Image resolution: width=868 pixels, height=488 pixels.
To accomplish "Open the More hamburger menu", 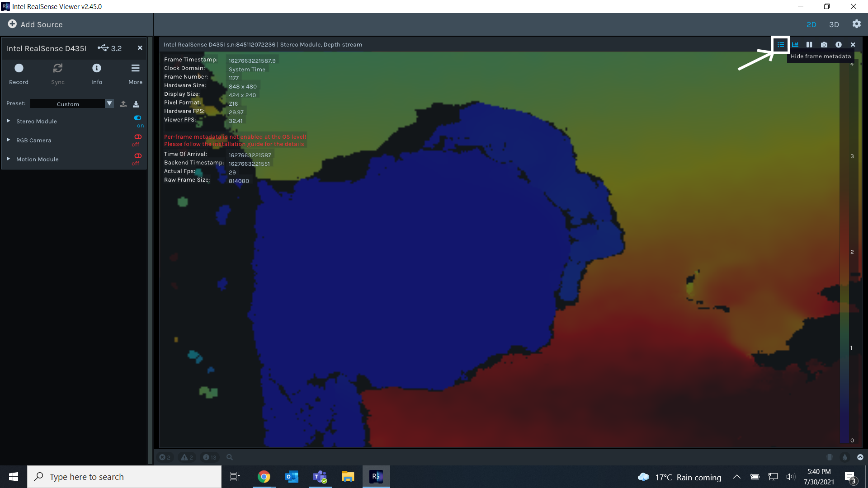I will coord(135,68).
